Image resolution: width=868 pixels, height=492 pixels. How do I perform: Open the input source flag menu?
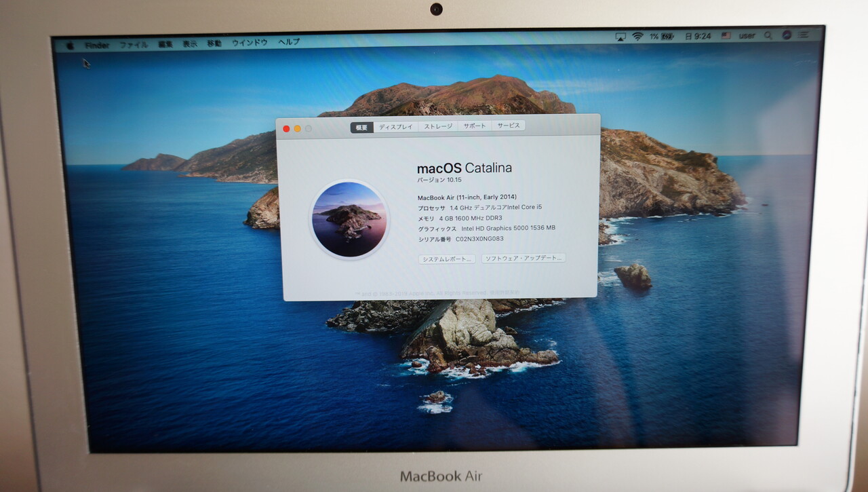pyautogui.click(x=726, y=35)
